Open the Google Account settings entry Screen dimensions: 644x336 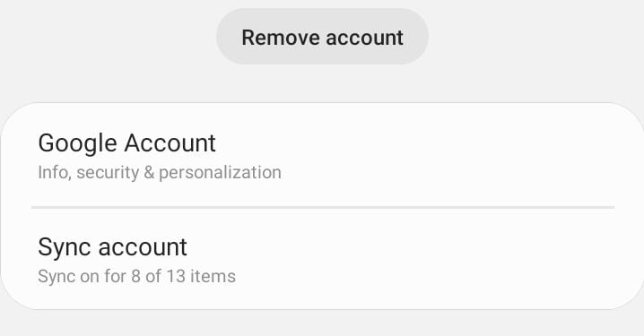pos(322,155)
